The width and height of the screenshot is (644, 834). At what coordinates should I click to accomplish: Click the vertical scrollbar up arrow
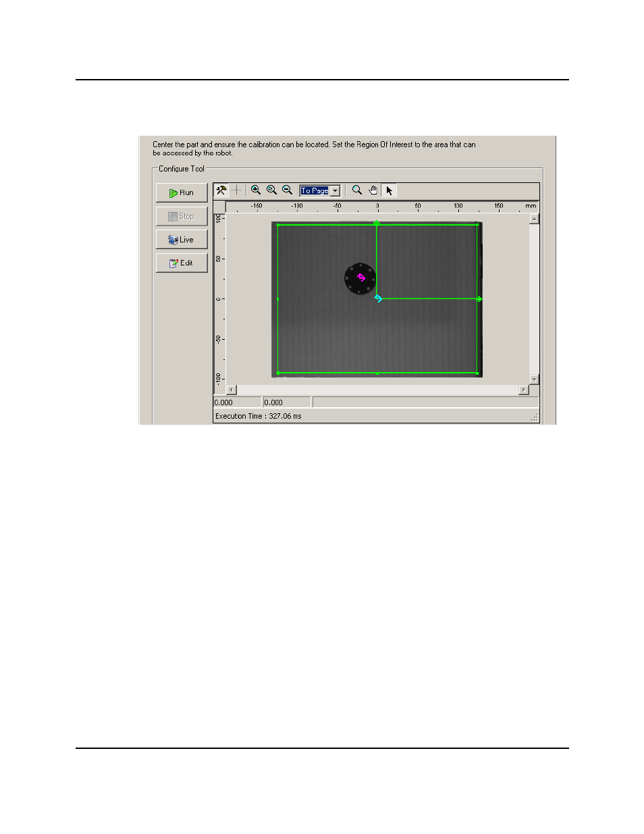pos(534,219)
